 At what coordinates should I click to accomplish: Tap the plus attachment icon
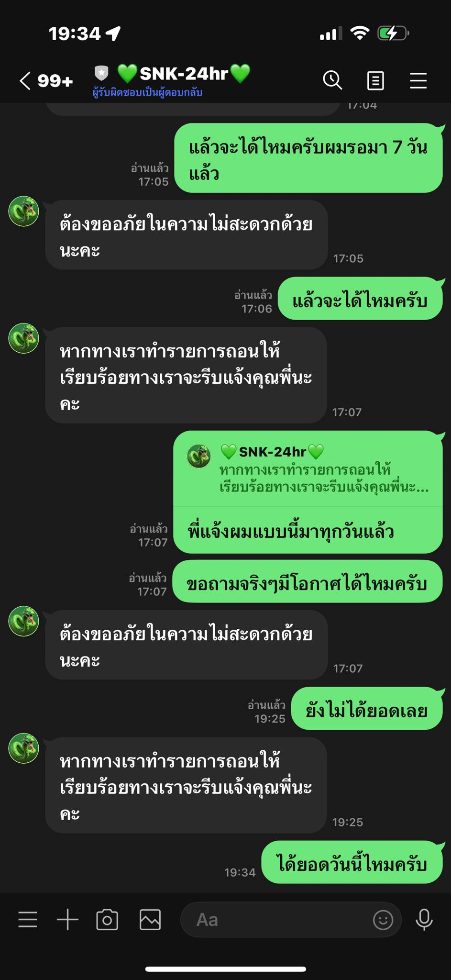(67, 919)
